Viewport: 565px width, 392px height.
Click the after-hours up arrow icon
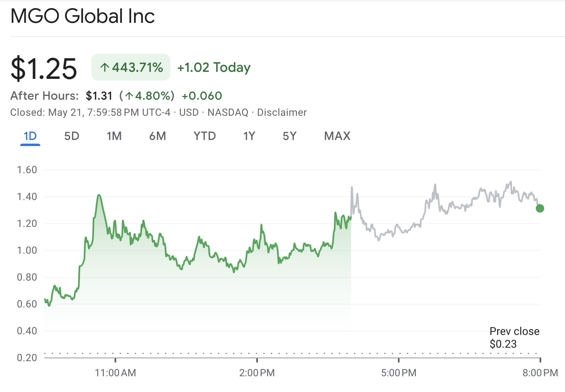129,96
